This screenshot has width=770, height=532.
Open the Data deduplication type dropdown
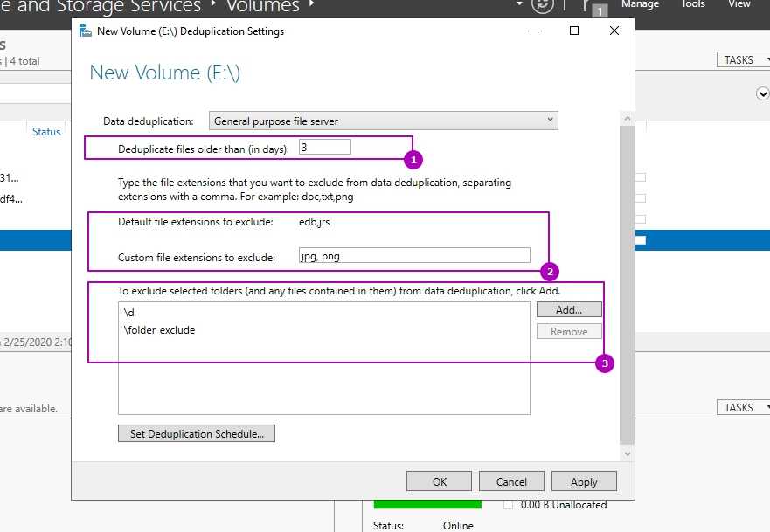(383, 121)
